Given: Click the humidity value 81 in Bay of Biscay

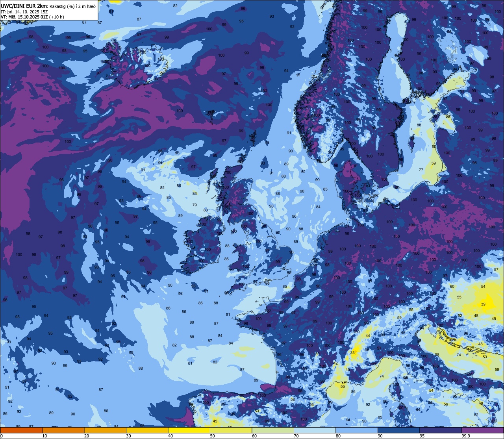Looking at the screenshot, I should tap(190, 363).
